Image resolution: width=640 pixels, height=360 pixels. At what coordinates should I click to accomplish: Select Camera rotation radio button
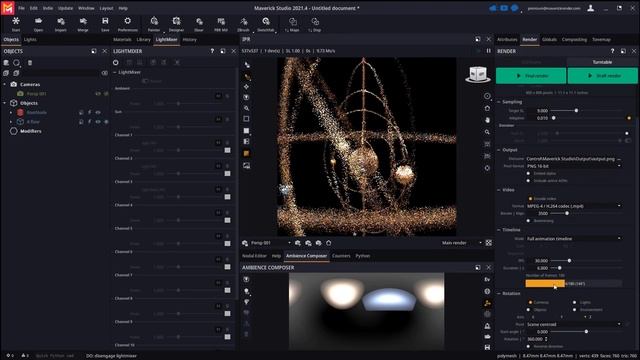[x=530, y=302]
